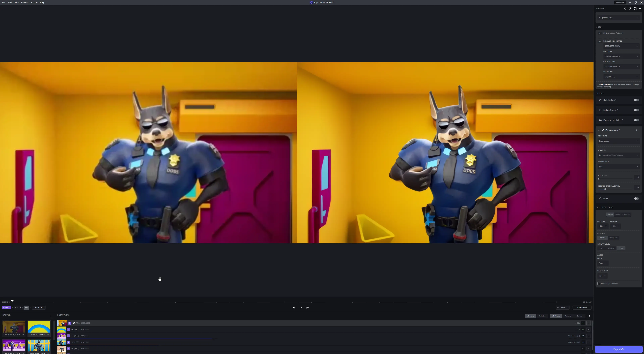
Task: Turn on Motion Deblur toggle
Action: [x=636, y=110]
